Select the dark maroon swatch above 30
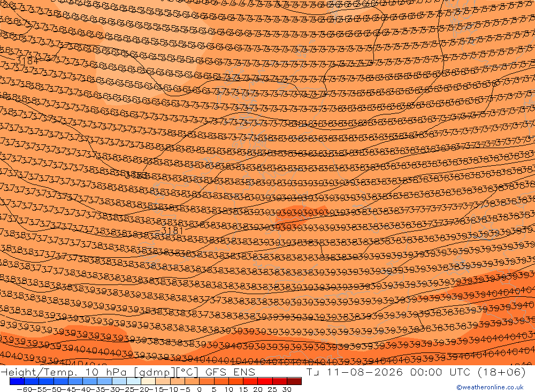 pyautogui.click(x=294, y=381)
